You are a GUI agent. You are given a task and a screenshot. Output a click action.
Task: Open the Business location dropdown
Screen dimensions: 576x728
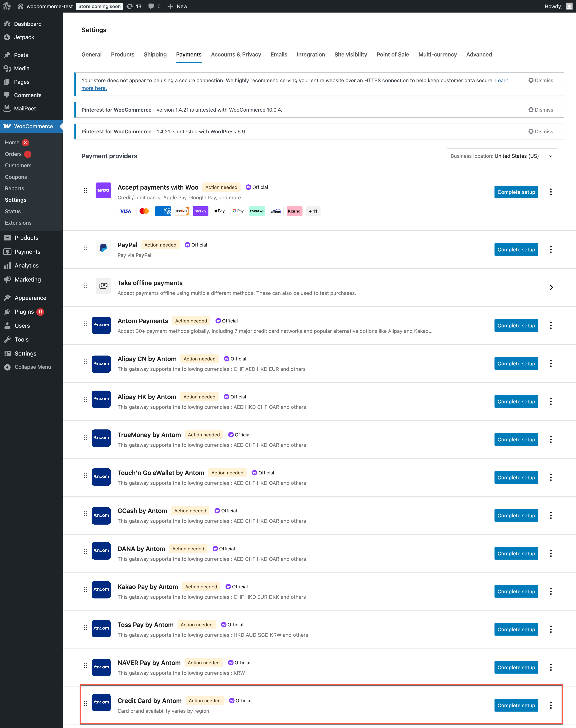[502, 156]
